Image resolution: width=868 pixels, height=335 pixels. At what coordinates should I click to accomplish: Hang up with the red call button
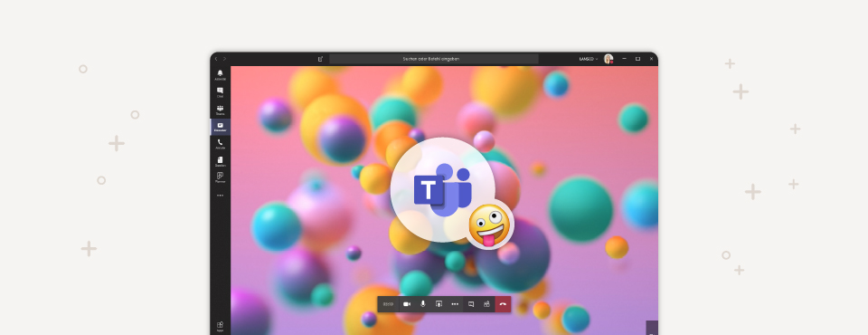tap(503, 304)
